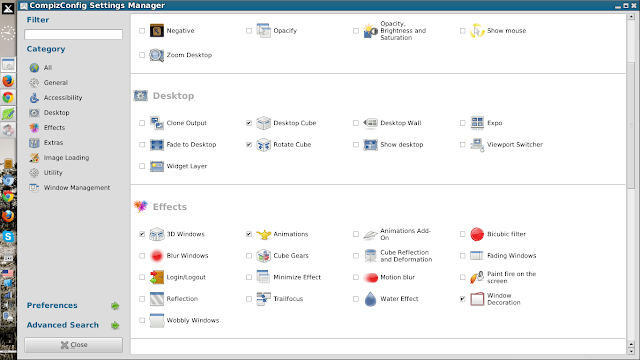Enable the Negative checkbox
This screenshot has height=360, width=640.
pos(142,31)
